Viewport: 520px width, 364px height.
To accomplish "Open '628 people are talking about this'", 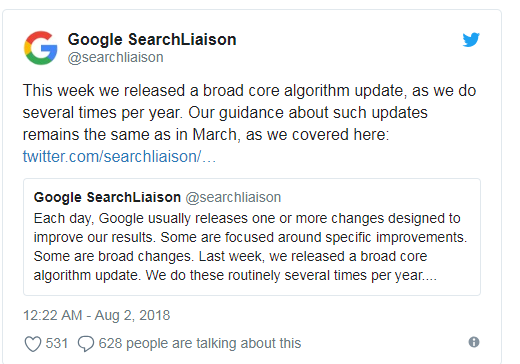I will (200, 343).
